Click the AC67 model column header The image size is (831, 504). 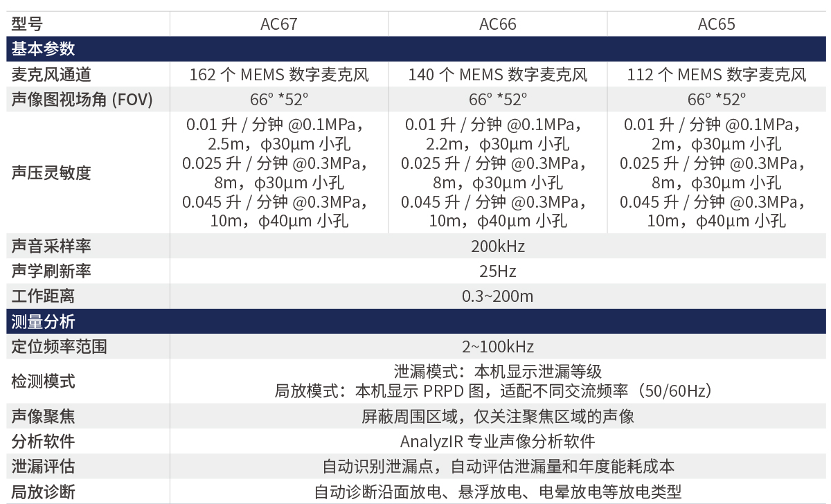pyautogui.click(x=278, y=24)
